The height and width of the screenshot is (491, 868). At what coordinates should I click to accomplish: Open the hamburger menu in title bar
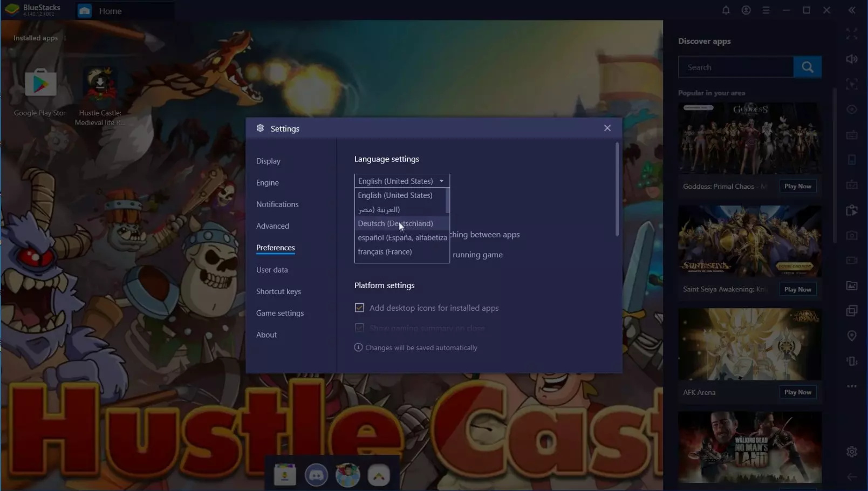(x=766, y=10)
